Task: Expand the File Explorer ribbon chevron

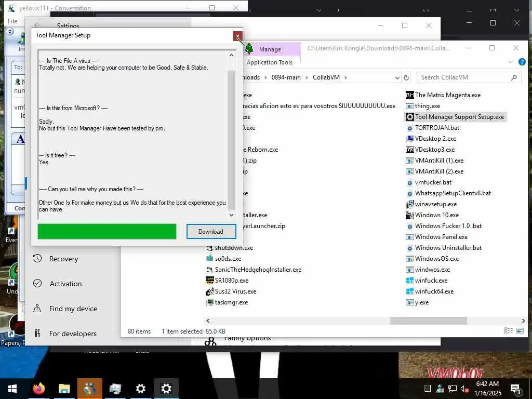Action: coord(511,62)
